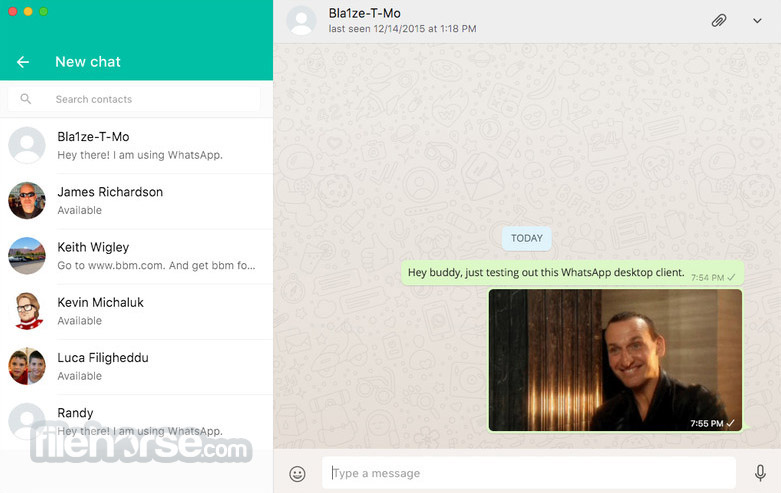Click James Richardson's profile picture
Viewport: 781px width, 493px height.
click(27, 201)
